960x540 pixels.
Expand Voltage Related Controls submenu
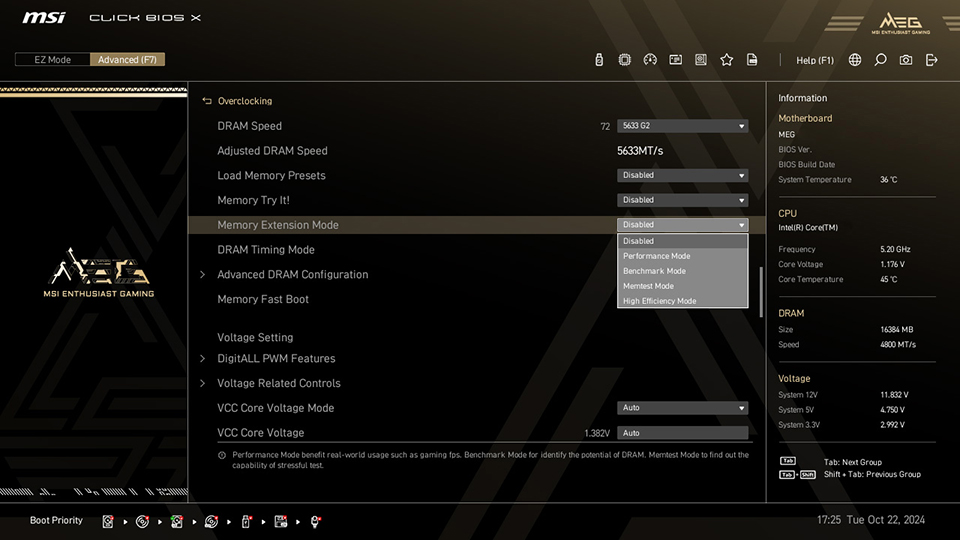(279, 383)
